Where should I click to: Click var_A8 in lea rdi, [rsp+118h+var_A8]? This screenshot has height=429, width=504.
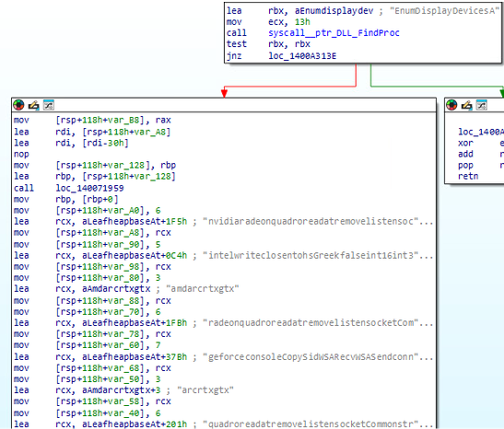tap(153, 132)
